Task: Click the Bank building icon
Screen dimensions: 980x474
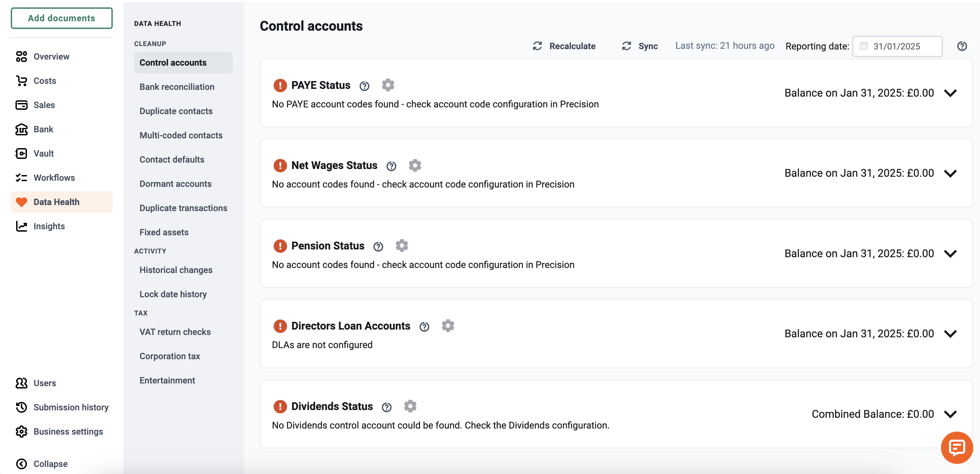Action: point(21,129)
